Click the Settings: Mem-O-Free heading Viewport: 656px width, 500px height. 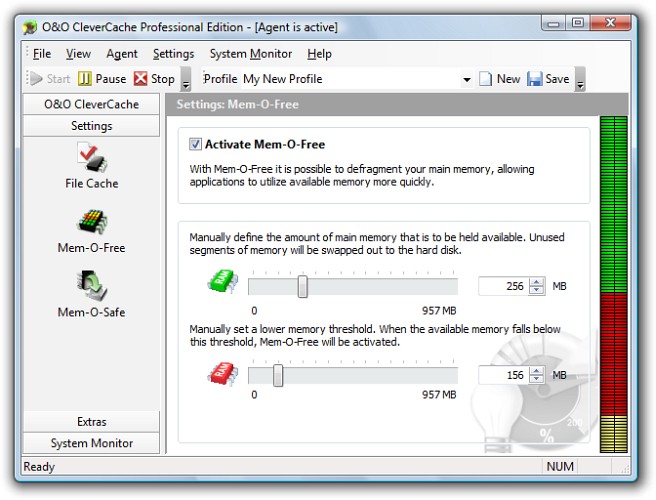(x=237, y=104)
